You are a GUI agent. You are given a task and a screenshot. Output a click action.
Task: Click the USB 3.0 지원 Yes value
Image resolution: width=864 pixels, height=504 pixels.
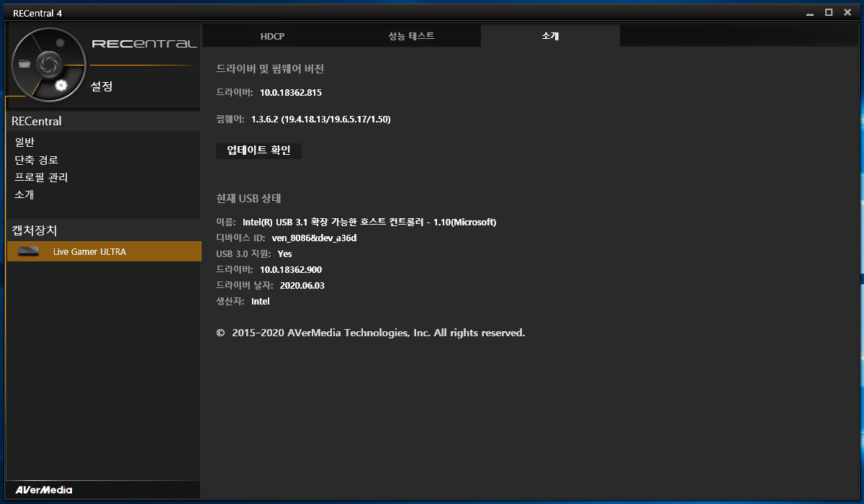tap(285, 253)
